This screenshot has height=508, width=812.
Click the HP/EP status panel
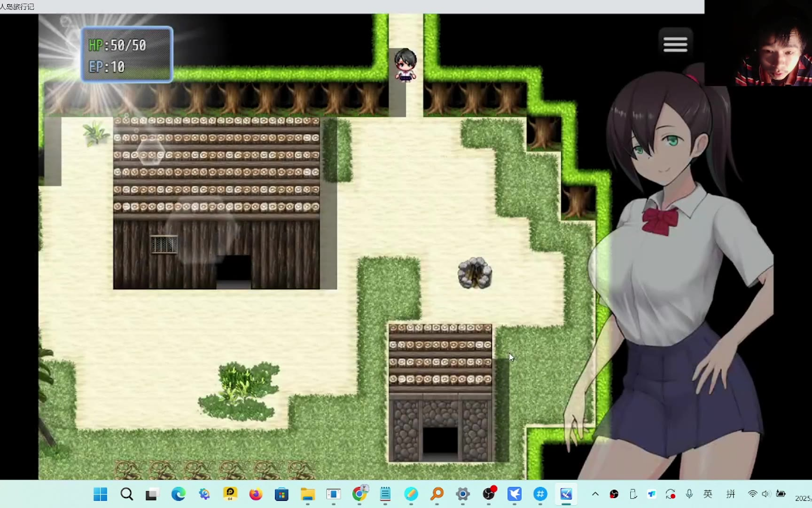click(x=127, y=55)
